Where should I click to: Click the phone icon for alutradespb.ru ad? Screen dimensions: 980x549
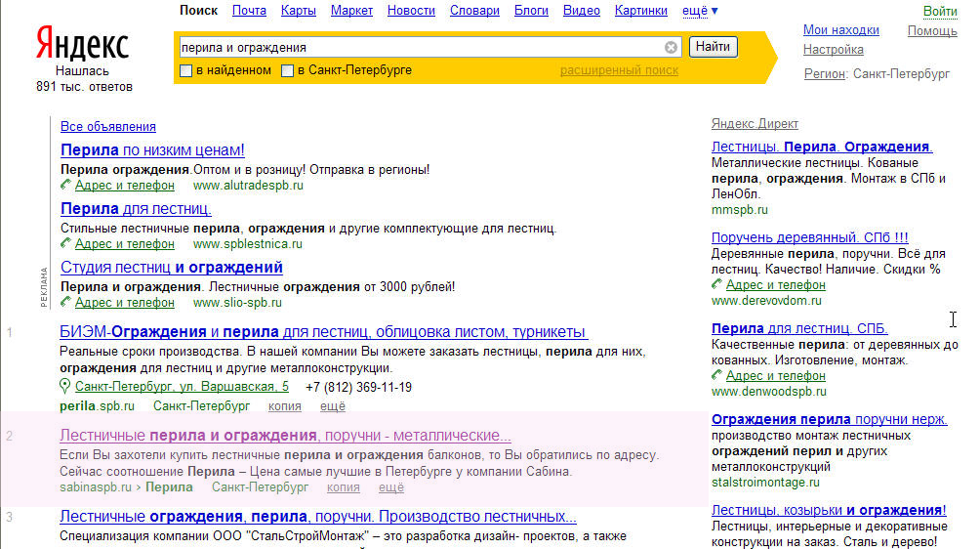point(65,185)
